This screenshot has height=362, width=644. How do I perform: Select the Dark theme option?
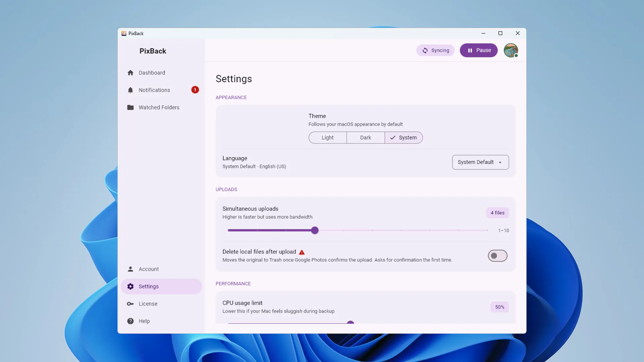[366, 137]
